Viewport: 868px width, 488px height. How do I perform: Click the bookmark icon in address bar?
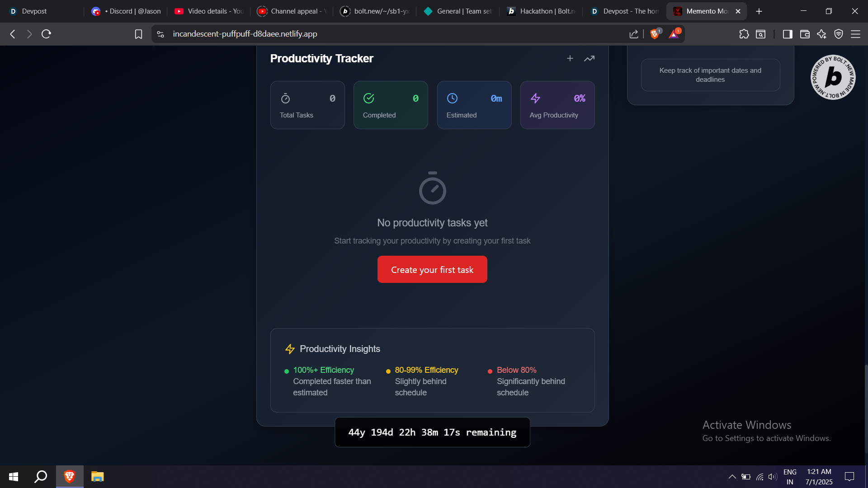pyautogui.click(x=138, y=34)
